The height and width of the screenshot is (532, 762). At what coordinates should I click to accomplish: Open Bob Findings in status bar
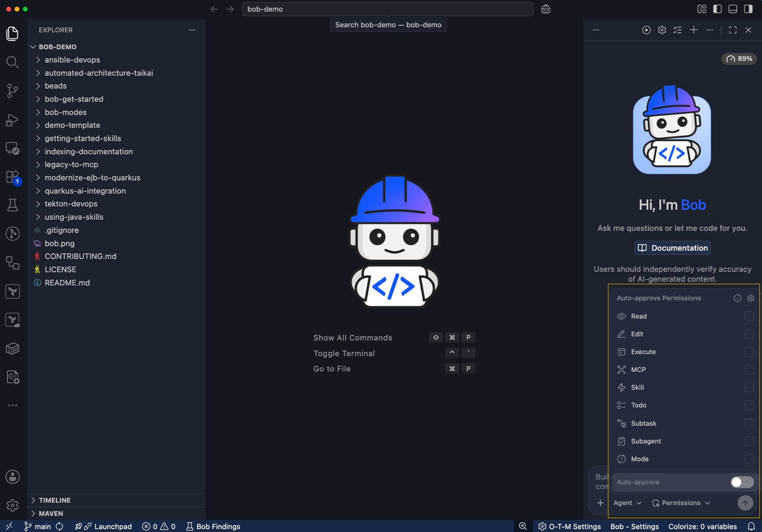point(213,526)
